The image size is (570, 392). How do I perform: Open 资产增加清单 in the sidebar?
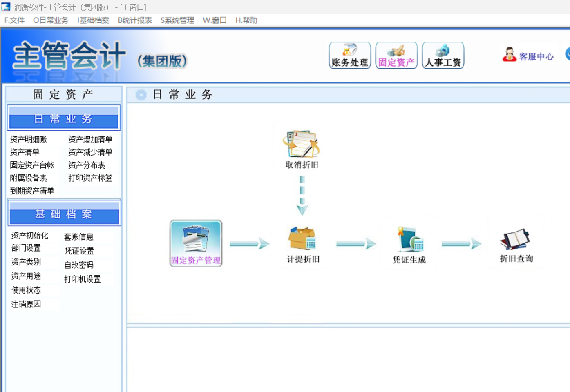[x=90, y=140]
